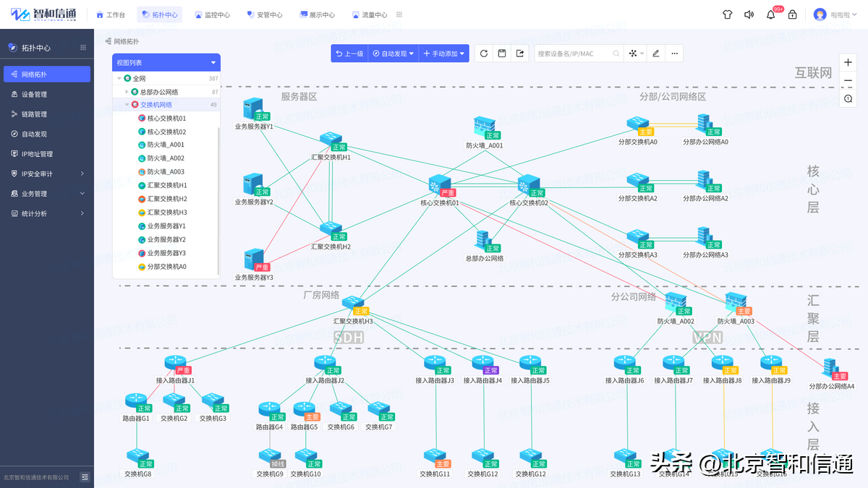Open the notification bell with 99+ alerts

click(x=770, y=14)
